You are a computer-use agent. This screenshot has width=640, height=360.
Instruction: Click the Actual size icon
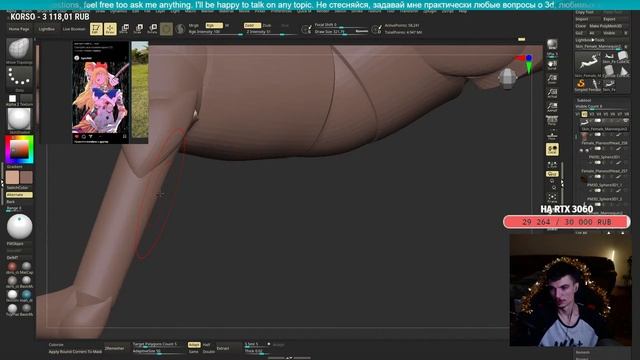pos(552,93)
